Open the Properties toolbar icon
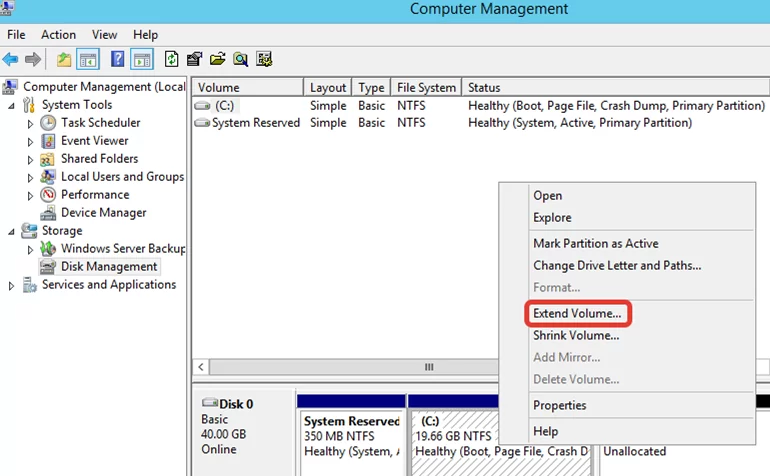The image size is (770, 476). tap(194, 59)
